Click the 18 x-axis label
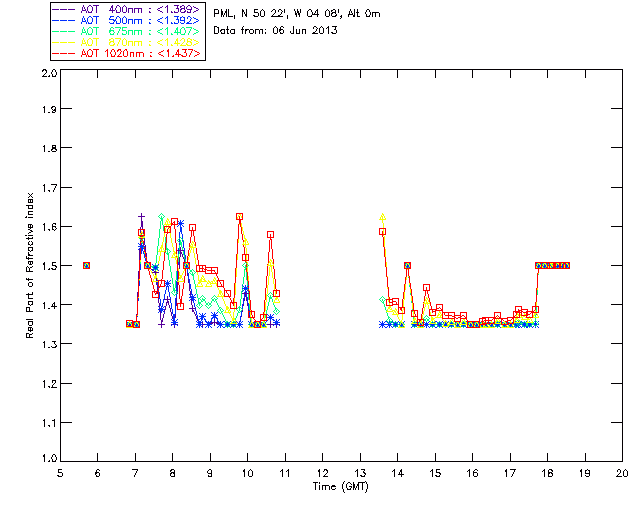Screen dimensions: 640x512 [547, 473]
